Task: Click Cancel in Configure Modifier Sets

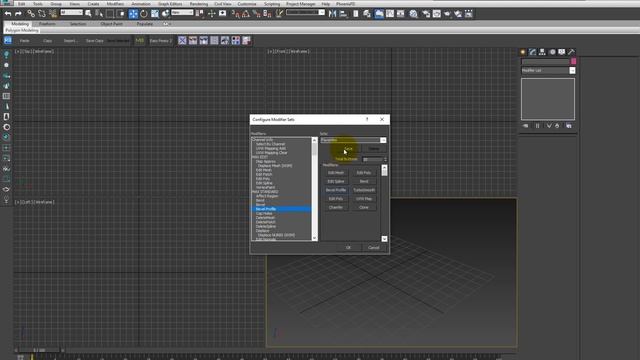Action: [373, 247]
